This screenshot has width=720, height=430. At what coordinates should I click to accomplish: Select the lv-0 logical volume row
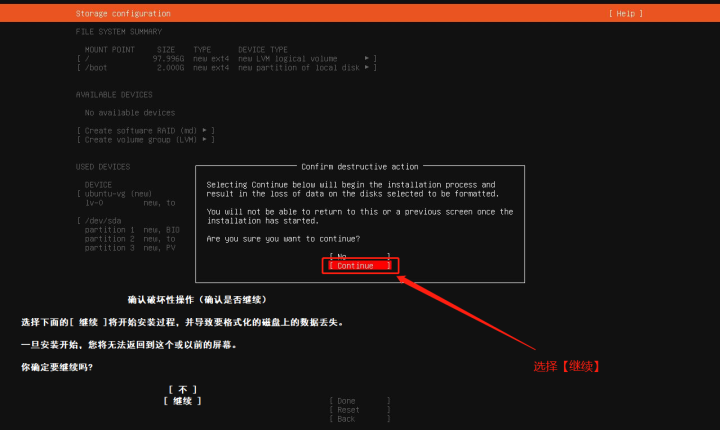pyautogui.click(x=130, y=203)
